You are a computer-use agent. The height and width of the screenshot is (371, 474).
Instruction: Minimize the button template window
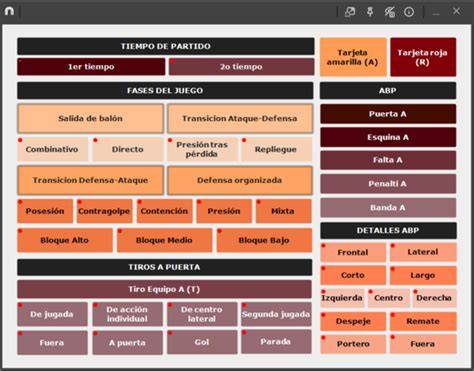(x=436, y=13)
